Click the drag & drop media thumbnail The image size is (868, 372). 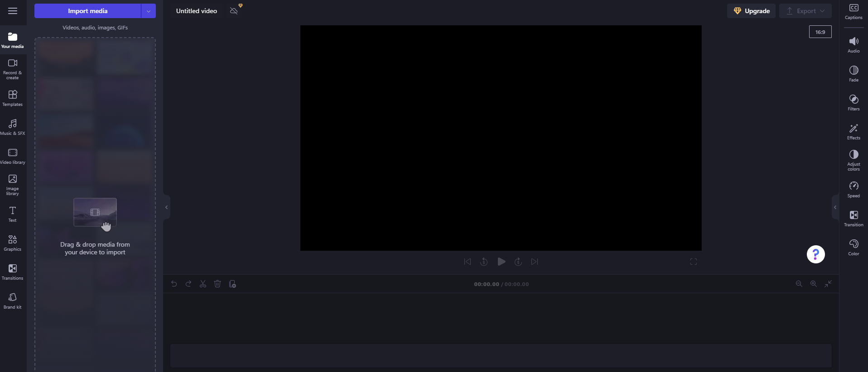click(x=95, y=212)
